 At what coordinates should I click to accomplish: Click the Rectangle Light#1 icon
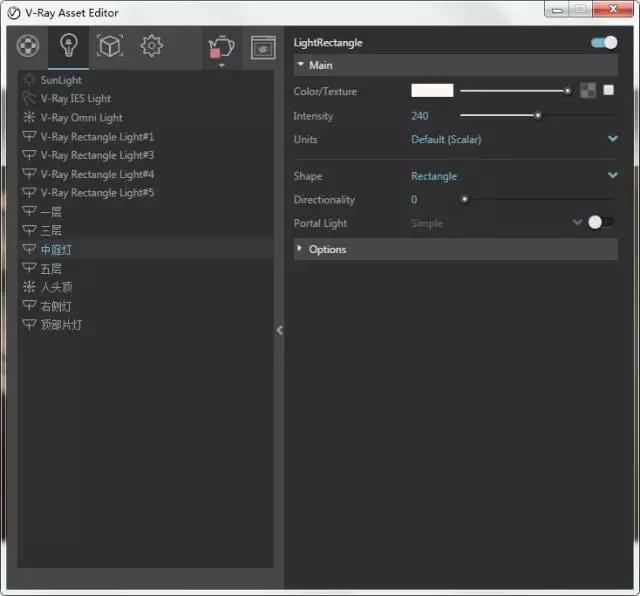pyautogui.click(x=29, y=136)
